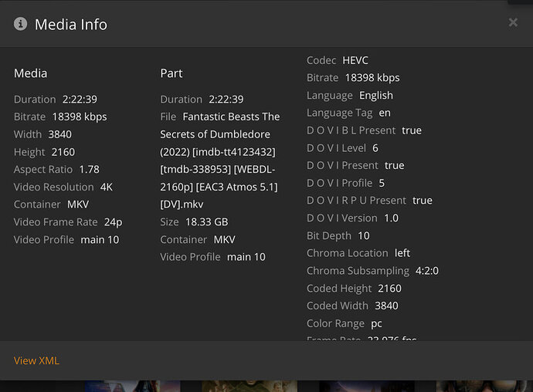
Task: Click the Video Frame Rate 24p value
Action: coord(114,221)
